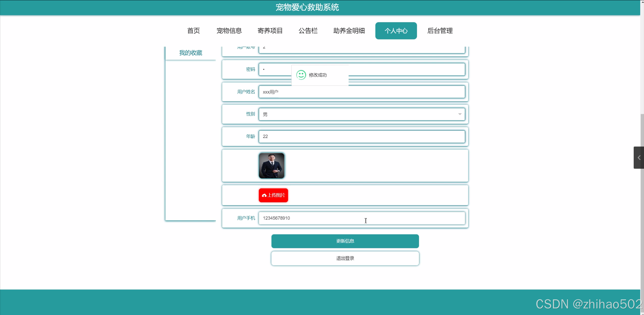
Task: Click the collapse arrow on right edge
Action: (x=639, y=158)
